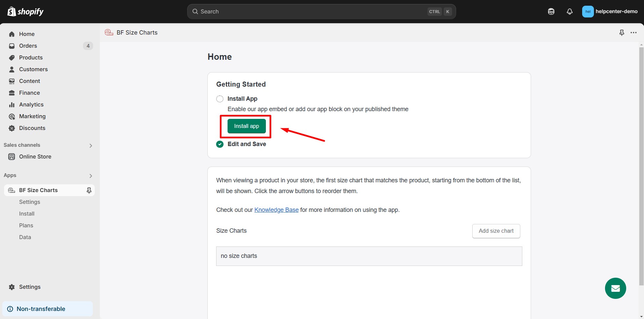Click the Edit and Save green checkmark
The height and width of the screenshot is (319, 644).
tap(220, 144)
